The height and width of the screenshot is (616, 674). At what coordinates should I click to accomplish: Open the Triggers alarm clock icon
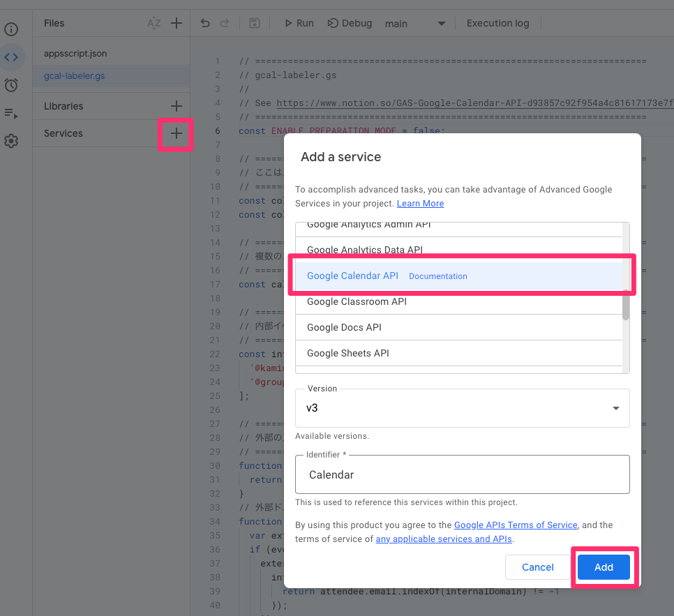pyautogui.click(x=11, y=85)
